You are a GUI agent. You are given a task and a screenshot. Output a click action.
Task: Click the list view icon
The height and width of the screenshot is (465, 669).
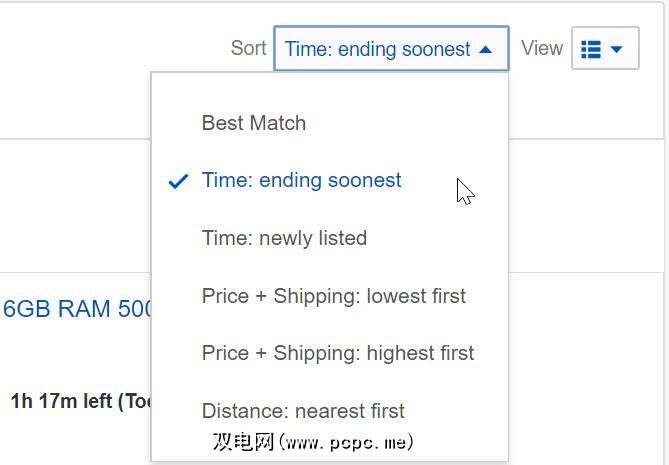(x=591, y=49)
